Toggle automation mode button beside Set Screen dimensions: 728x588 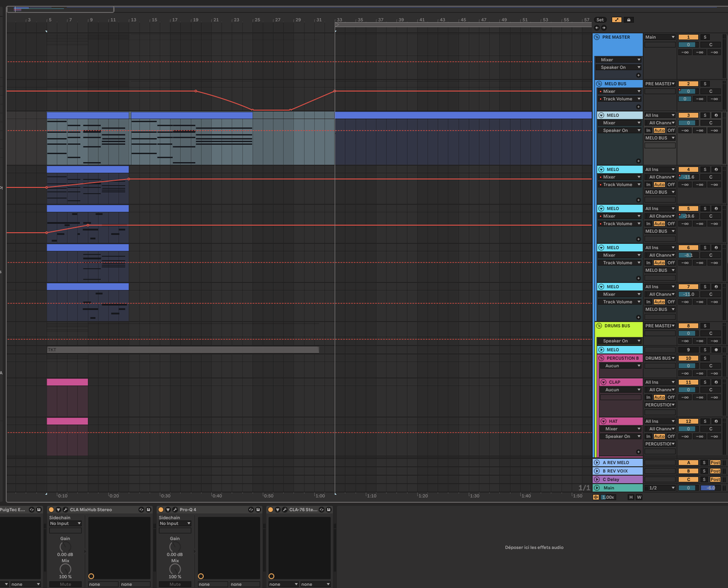point(617,20)
